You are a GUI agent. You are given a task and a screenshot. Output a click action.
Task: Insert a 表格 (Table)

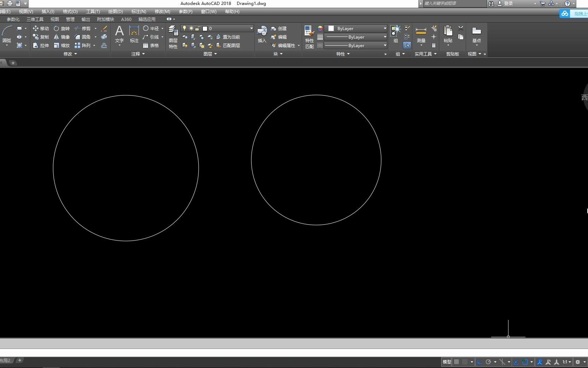point(151,45)
